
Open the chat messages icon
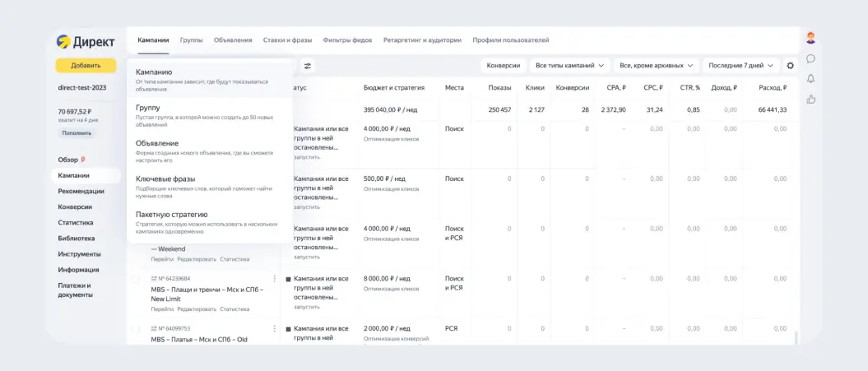click(810, 58)
